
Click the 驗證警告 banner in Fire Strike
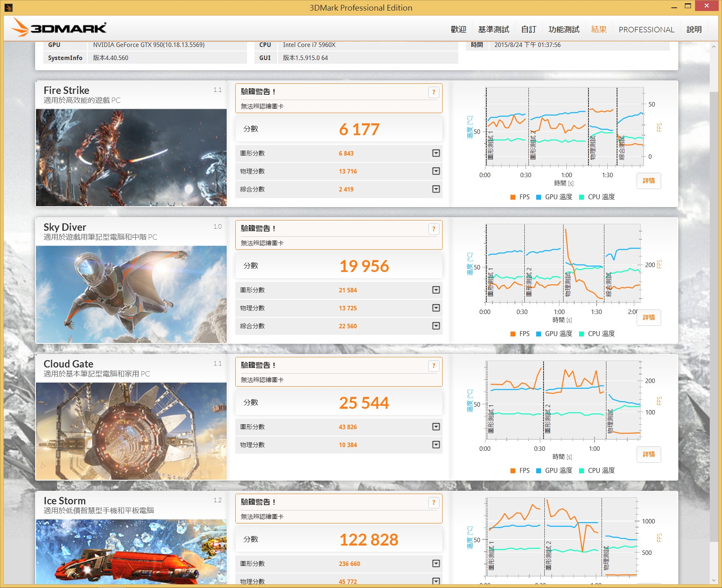(x=339, y=98)
